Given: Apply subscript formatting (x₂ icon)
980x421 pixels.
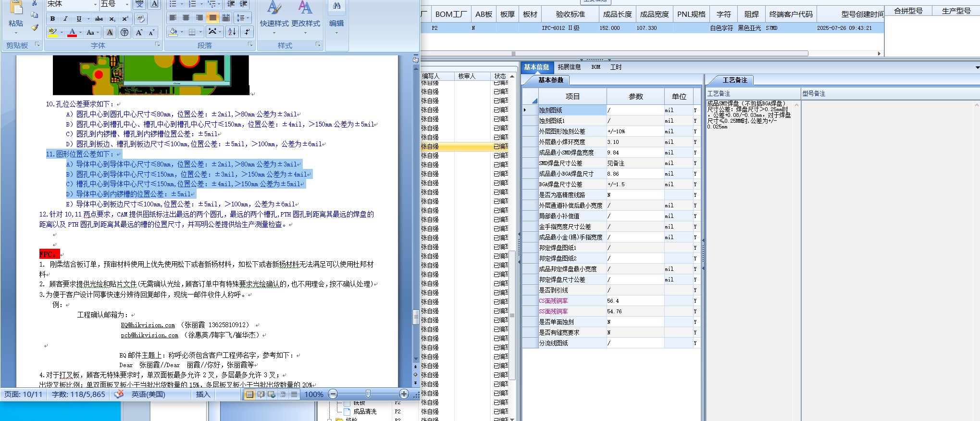Looking at the screenshot, I should [x=112, y=19].
